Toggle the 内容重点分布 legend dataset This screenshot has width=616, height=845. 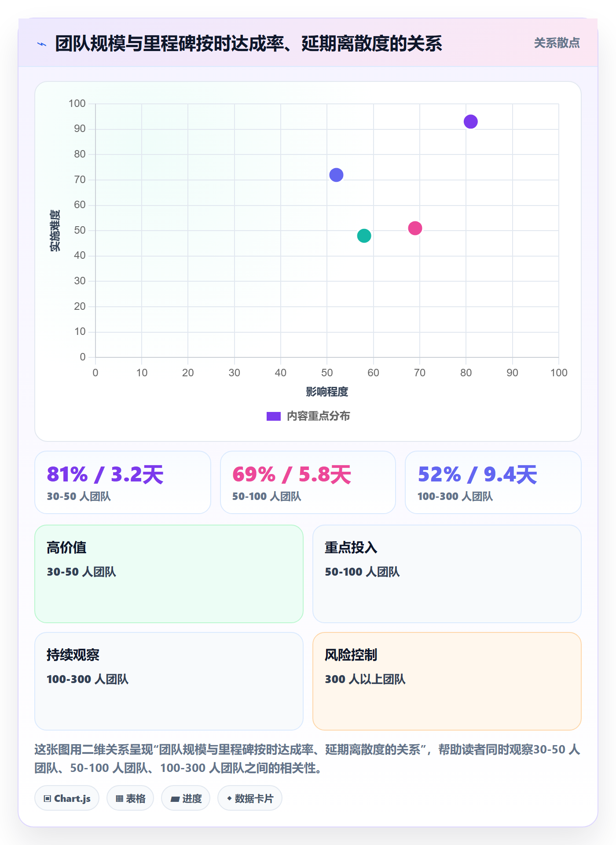click(x=308, y=416)
